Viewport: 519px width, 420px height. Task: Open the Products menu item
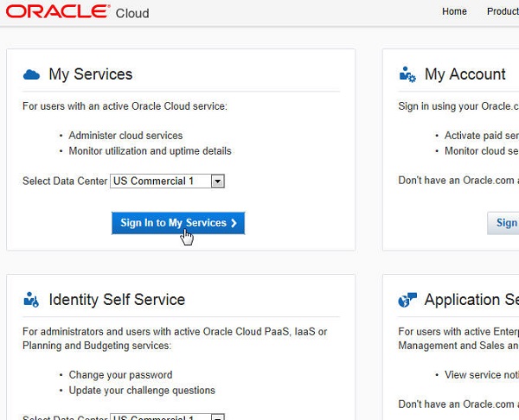[x=503, y=12]
